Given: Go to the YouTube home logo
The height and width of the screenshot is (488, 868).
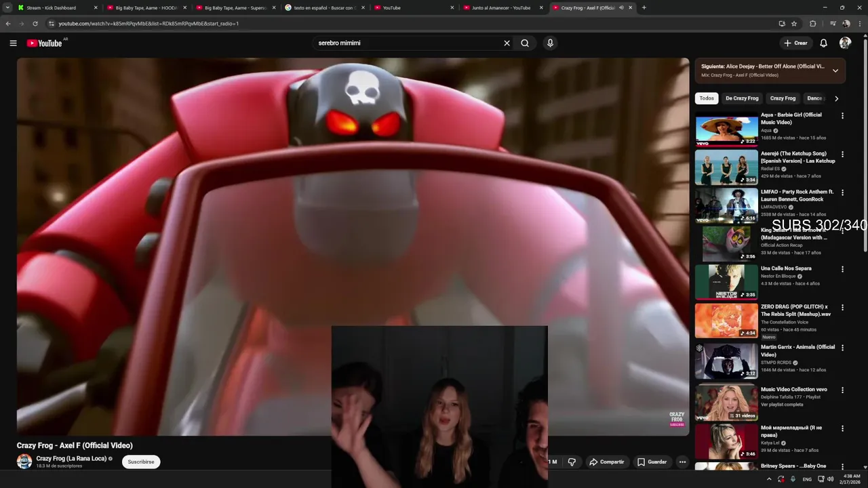Looking at the screenshot, I should click(45, 43).
